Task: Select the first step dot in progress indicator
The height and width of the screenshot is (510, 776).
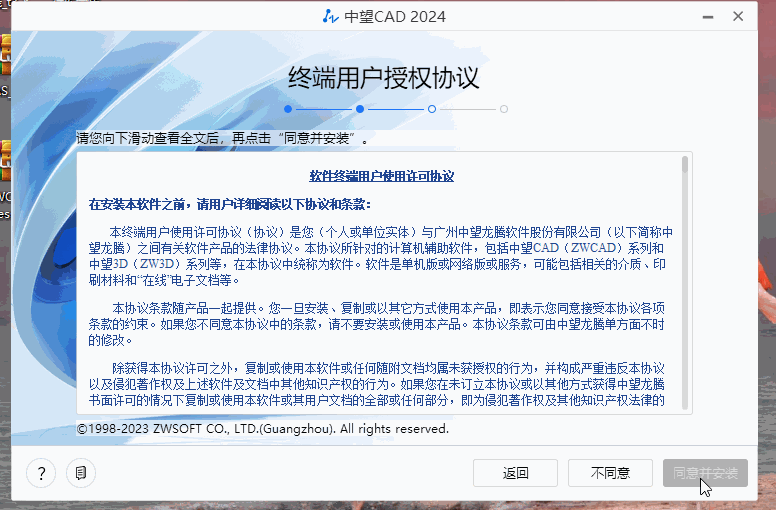Action: tap(288, 109)
